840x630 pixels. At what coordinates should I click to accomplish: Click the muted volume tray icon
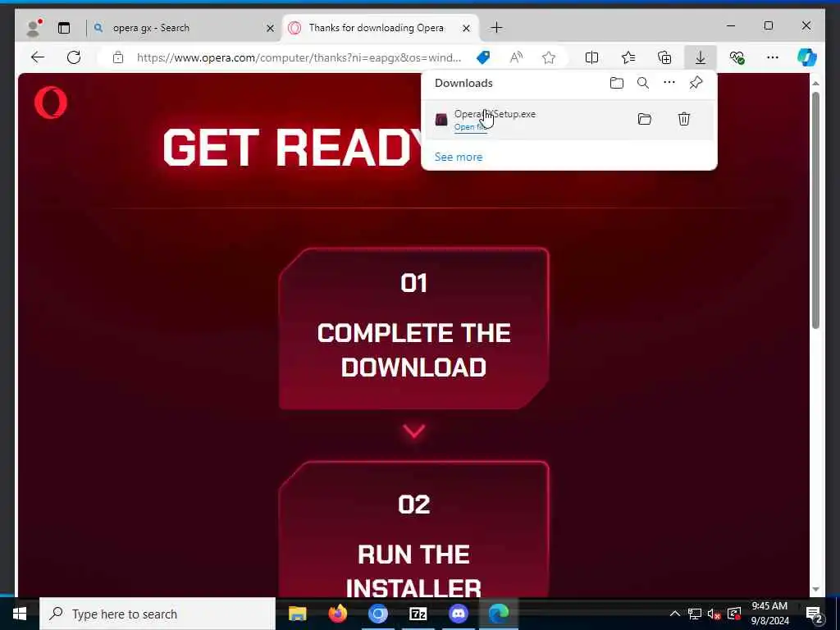tap(714, 614)
